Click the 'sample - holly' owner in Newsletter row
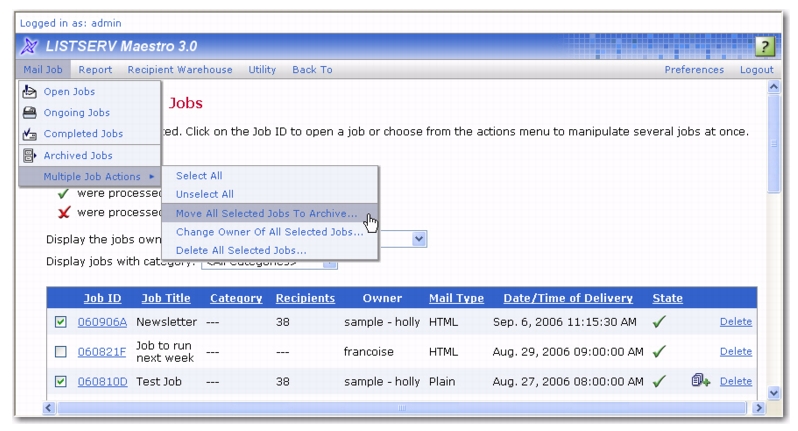The width and height of the screenshot is (798, 431). pyautogui.click(x=382, y=322)
